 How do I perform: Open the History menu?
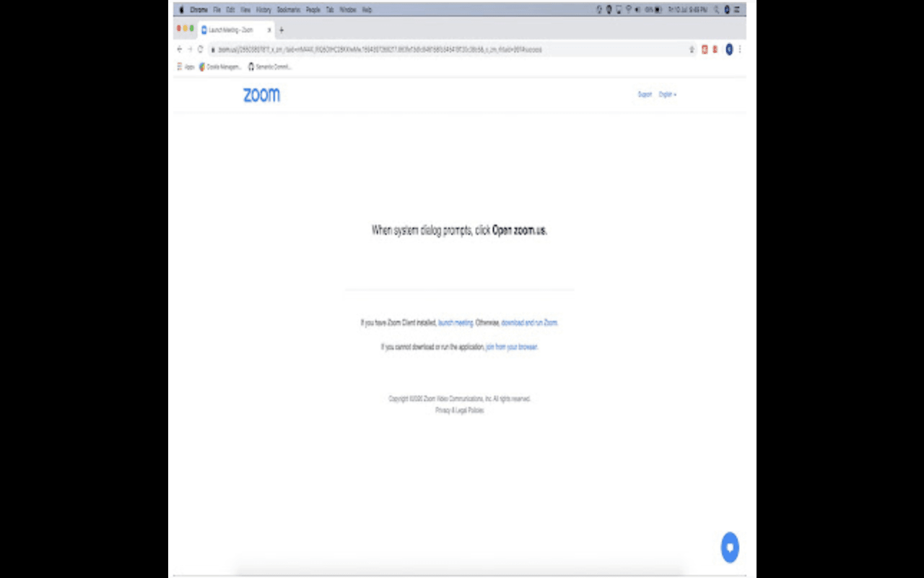[263, 10]
